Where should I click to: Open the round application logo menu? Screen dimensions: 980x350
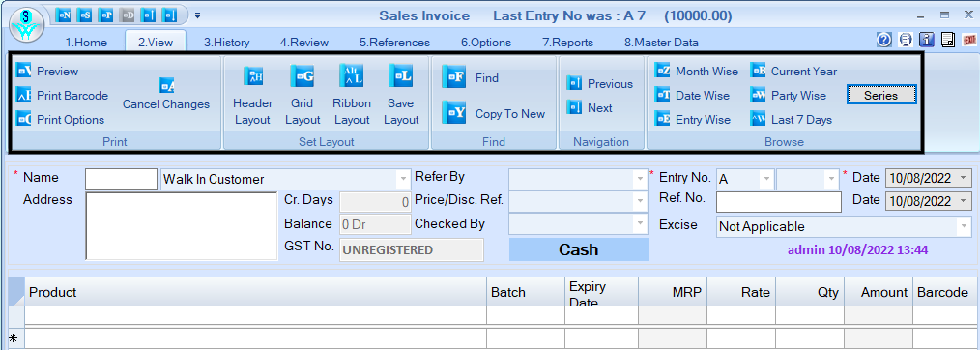pos(27,24)
